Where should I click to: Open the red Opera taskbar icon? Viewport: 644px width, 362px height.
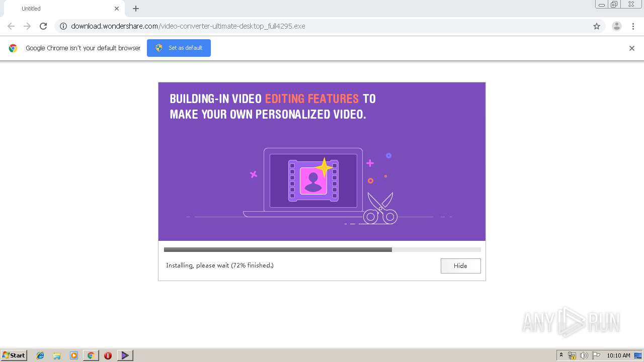click(108, 355)
